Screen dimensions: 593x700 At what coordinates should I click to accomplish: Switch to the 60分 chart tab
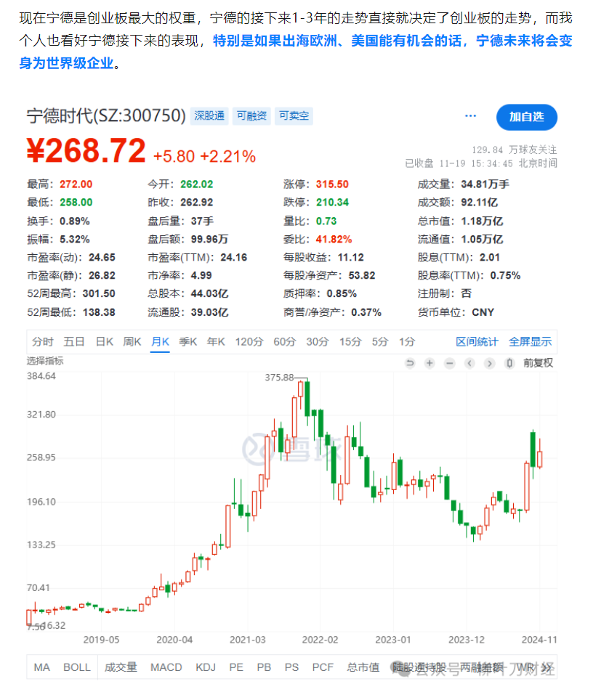click(285, 342)
